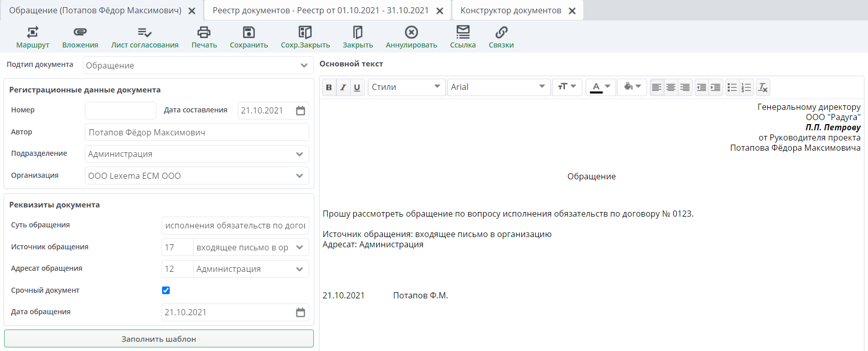This screenshot has height=351, width=868.
Task: Open Вложения attachments
Action: (80, 38)
